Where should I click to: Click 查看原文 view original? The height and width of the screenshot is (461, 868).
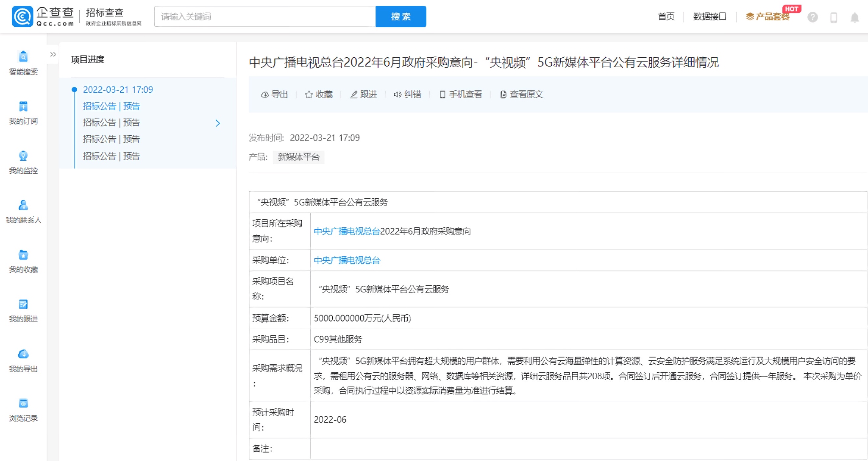(521, 94)
